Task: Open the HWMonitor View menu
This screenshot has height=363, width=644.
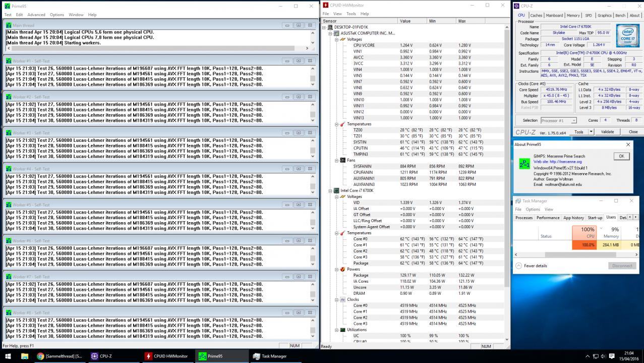Action: 337,14
